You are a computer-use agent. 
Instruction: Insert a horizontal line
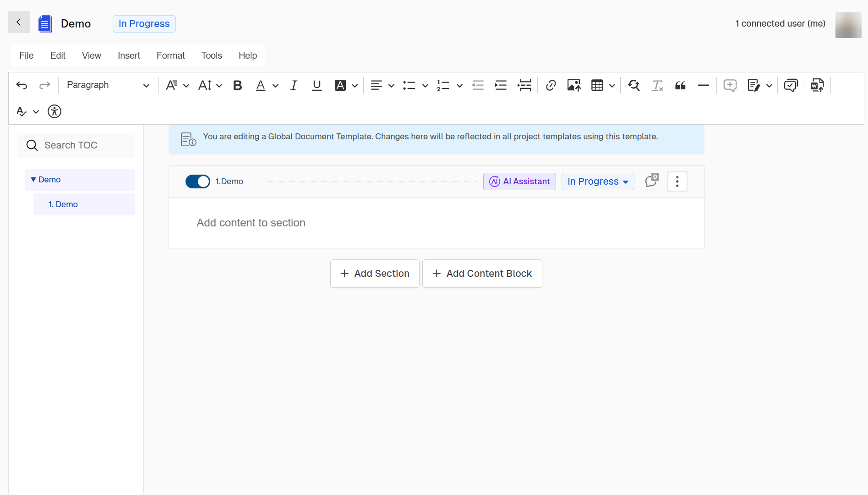703,85
